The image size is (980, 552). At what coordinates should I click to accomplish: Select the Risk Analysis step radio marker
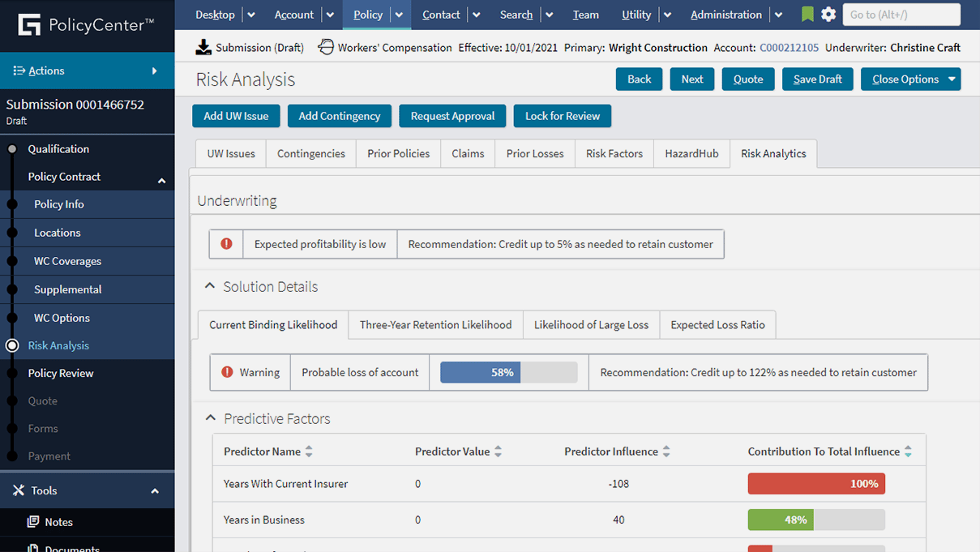pos(11,345)
